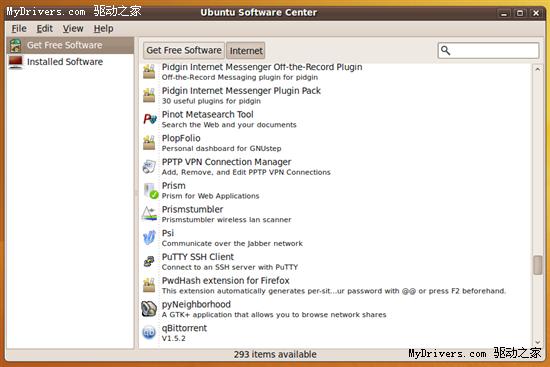
Task: Click the qBittorrent icon
Action: coord(149,332)
